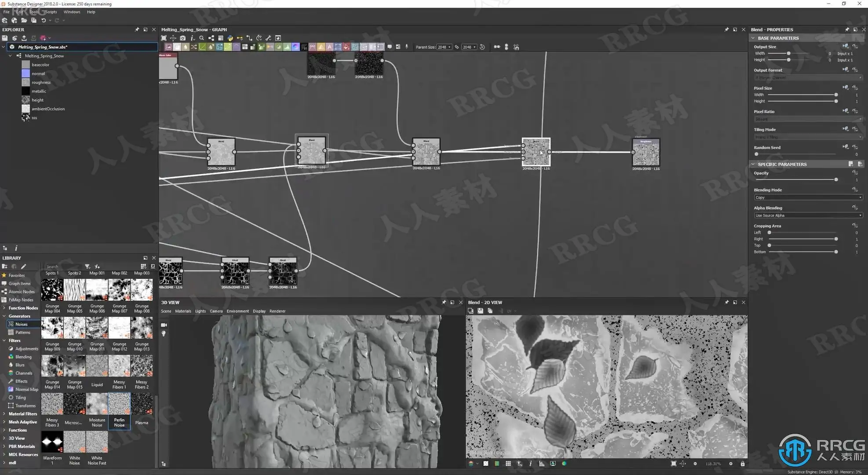Image resolution: width=868 pixels, height=475 pixels.
Task: Click the Python script icon in graph toolbar
Action: pyautogui.click(x=230, y=38)
